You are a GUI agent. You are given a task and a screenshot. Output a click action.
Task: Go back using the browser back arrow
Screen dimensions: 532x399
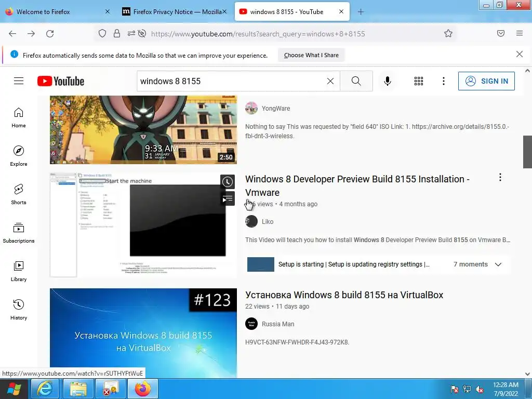pyautogui.click(x=12, y=34)
